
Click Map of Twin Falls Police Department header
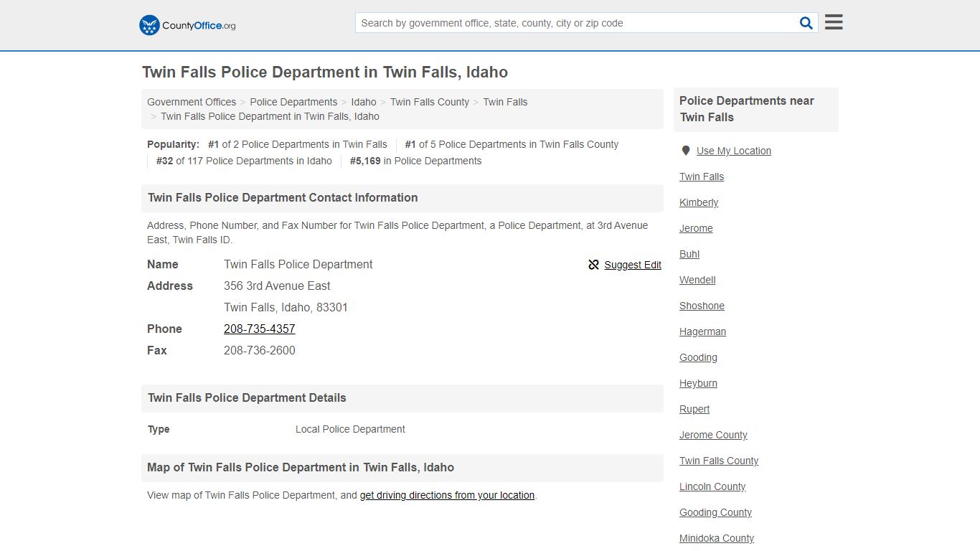tap(402, 468)
